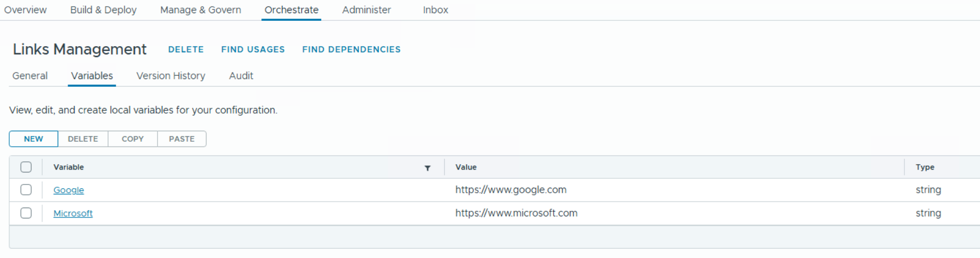Click the PASTE button
This screenshot has height=258, width=980.
(182, 139)
